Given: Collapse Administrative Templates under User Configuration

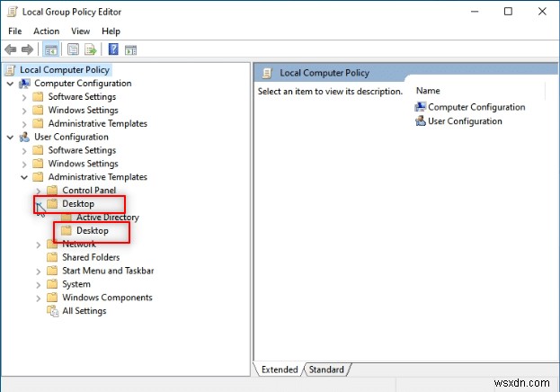Looking at the screenshot, I should click(x=24, y=177).
